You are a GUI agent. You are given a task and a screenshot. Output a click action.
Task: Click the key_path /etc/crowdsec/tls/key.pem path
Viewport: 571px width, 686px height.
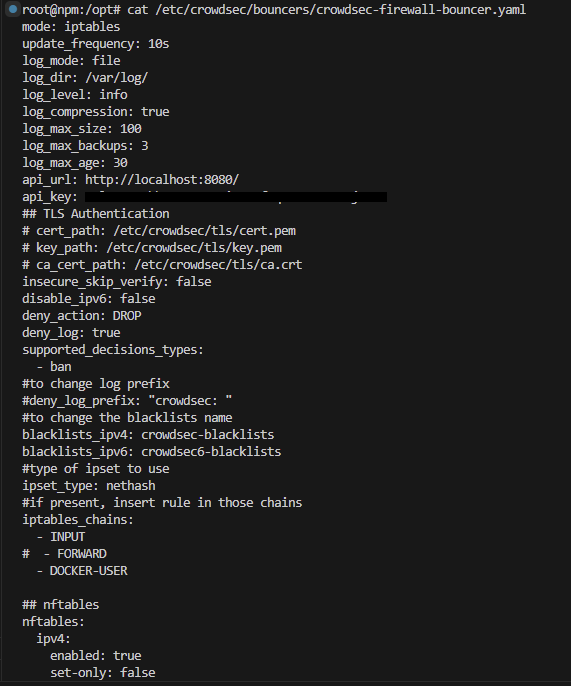click(x=194, y=248)
